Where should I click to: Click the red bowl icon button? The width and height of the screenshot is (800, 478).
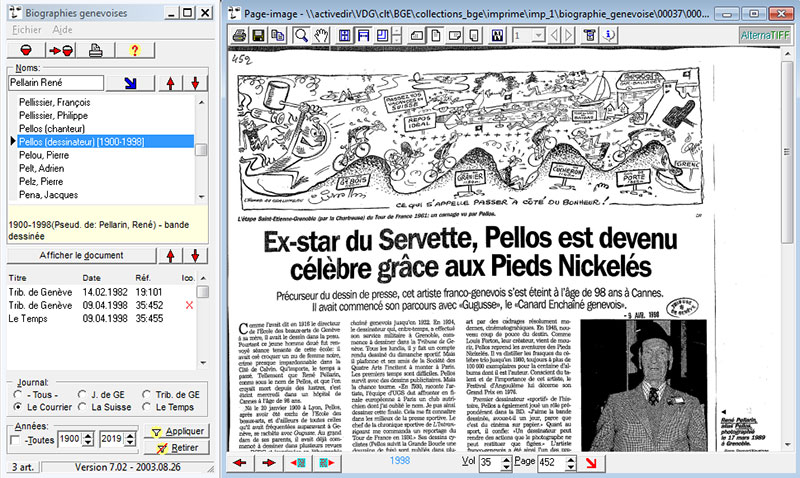click(26, 50)
